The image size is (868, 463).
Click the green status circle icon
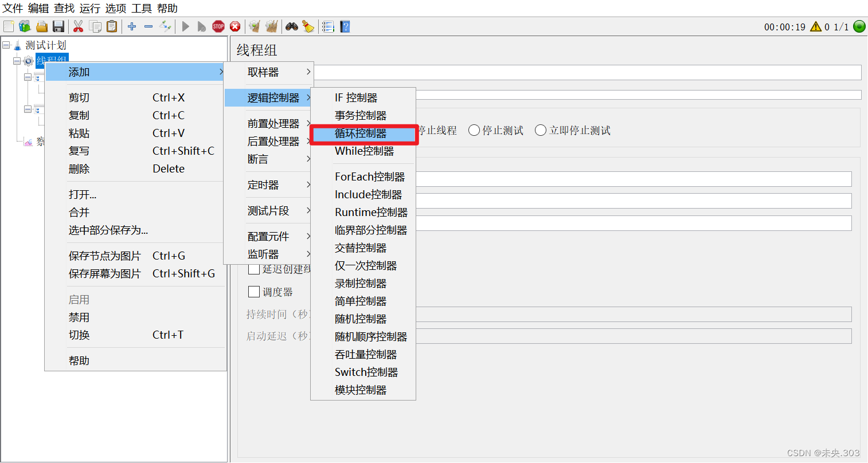pyautogui.click(x=859, y=26)
